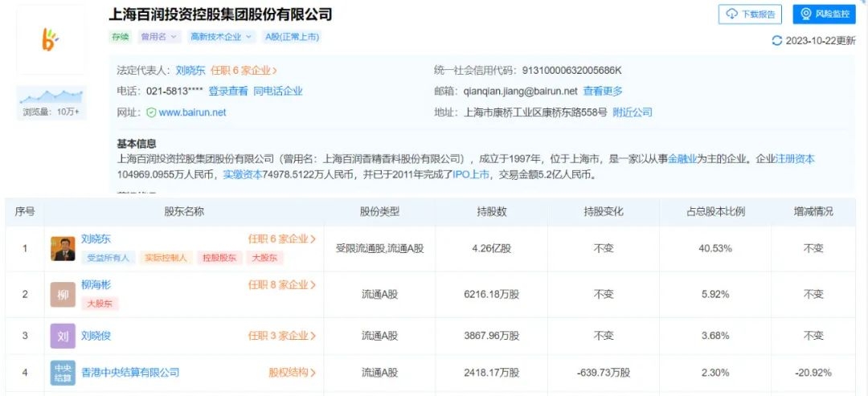Click the 实缴资本 link in basic info
868x396 pixels.
point(243,175)
